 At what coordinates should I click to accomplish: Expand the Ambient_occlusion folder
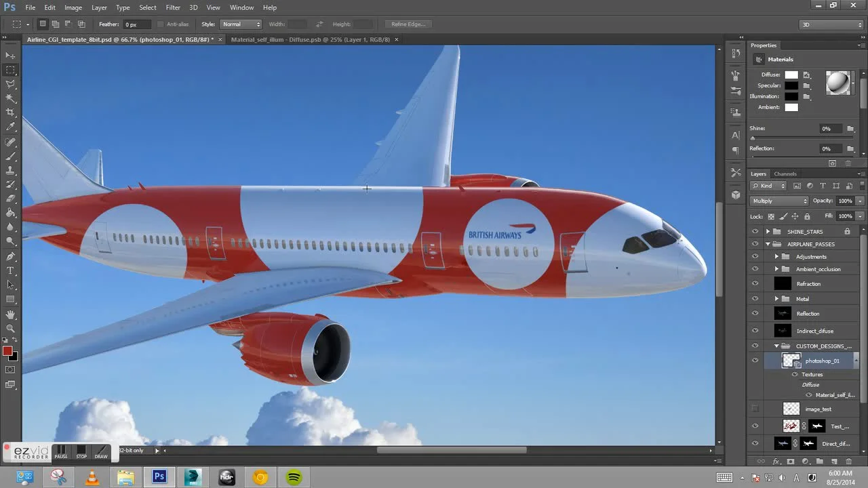tap(777, 269)
